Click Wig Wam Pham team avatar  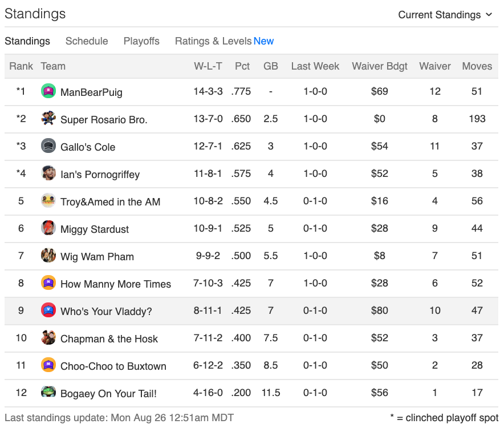tap(48, 255)
